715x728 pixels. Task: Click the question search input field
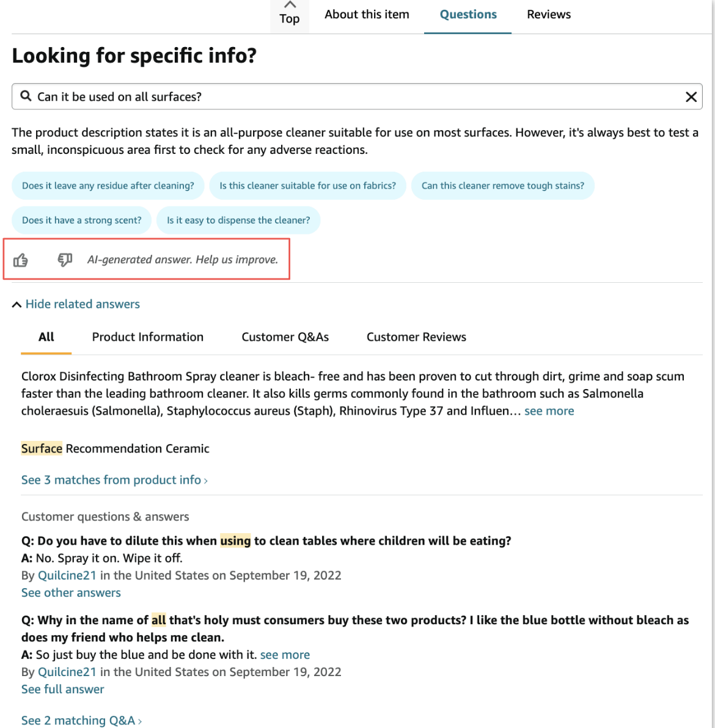(x=354, y=97)
